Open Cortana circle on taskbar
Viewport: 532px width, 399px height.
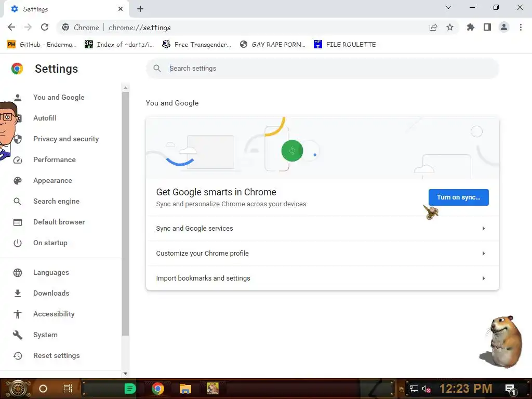tap(43, 389)
